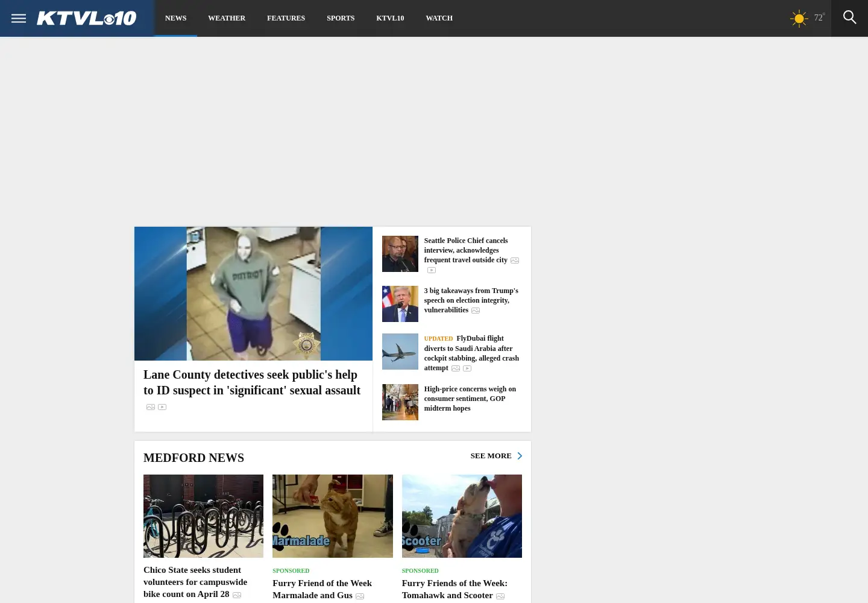This screenshot has width=868, height=603.
Task: Open the Weather menu tab
Action: click(227, 18)
